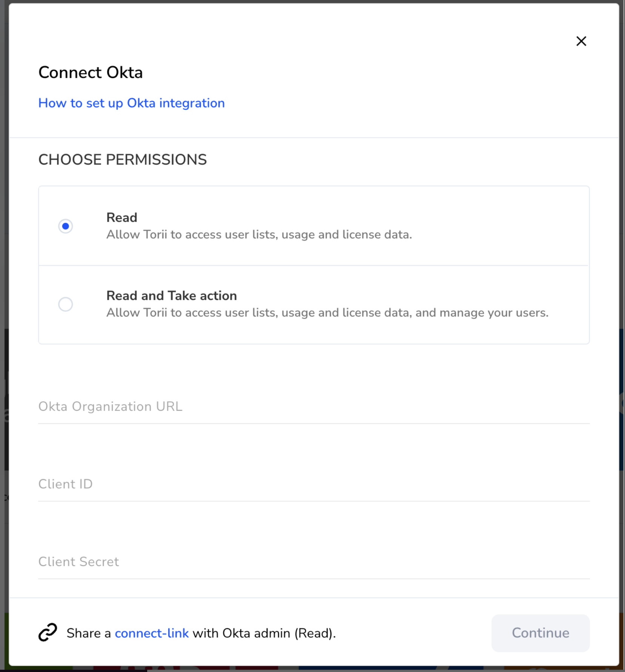Image resolution: width=625 pixels, height=672 pixels.
Task: Click the Read option description text
Action: click(x=259, y=235)
